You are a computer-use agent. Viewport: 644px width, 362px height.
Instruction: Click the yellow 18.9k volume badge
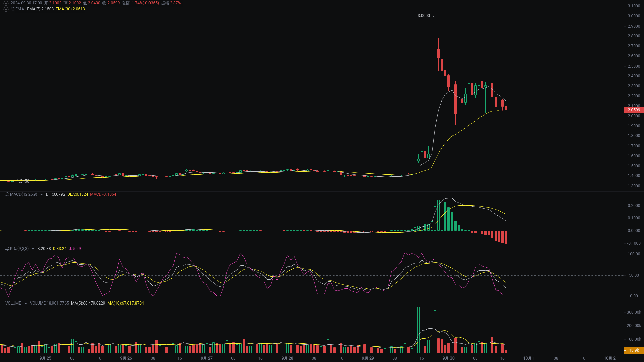tap(634, 350)
